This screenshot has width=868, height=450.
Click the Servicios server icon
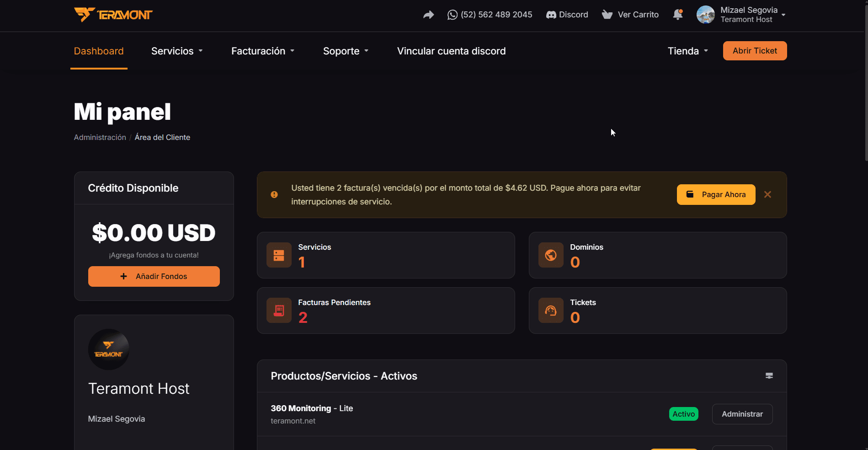(x=279, y=255)
